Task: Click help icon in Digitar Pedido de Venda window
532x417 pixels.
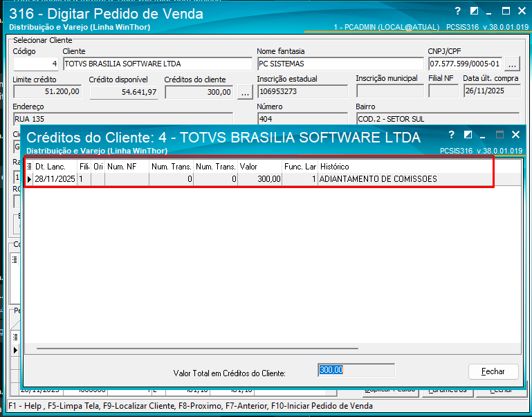Action: [x=458, y=11]
